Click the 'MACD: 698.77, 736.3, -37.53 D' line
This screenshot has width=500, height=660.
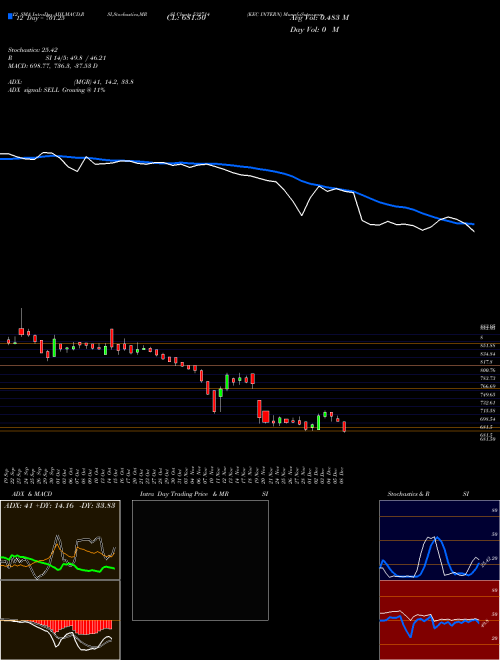(53, 66)
